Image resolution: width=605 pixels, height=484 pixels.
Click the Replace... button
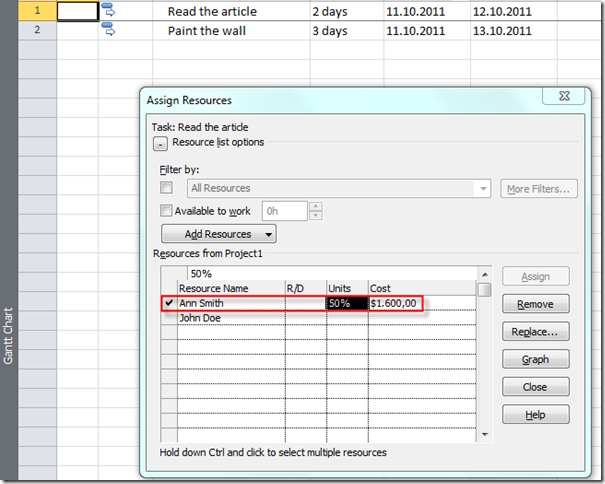tap(536, 331)
